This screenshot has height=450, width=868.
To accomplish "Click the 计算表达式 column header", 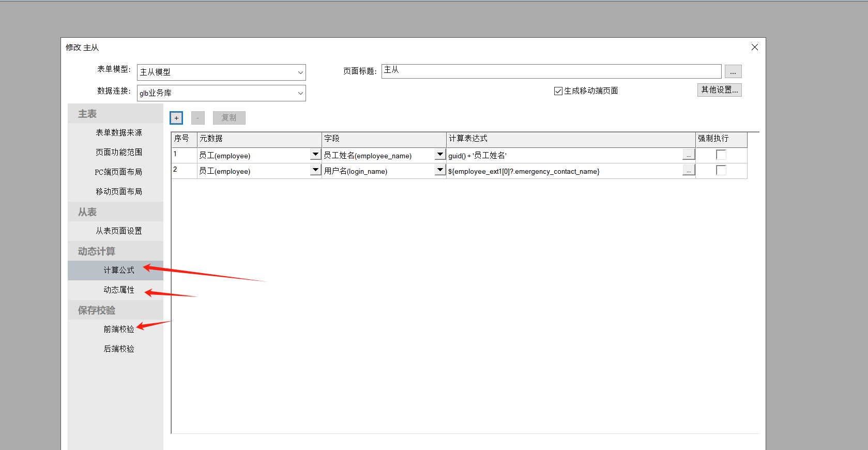I will click(571, 139).
